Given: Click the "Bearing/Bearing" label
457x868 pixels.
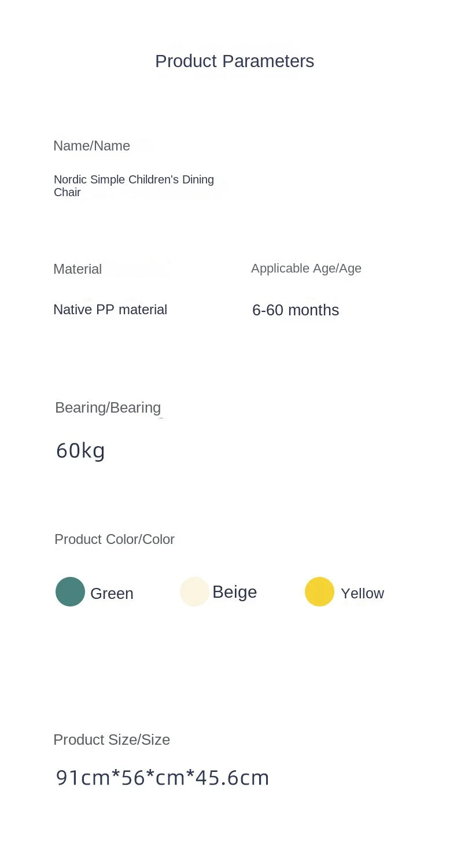Looking at the screenshot, I should (108, 408).
